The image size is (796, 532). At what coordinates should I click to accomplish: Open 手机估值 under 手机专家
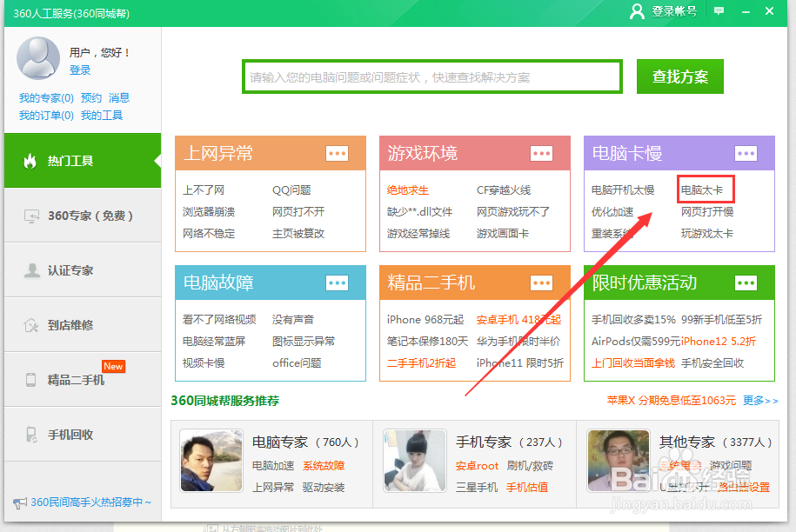(x=527, y=488)
